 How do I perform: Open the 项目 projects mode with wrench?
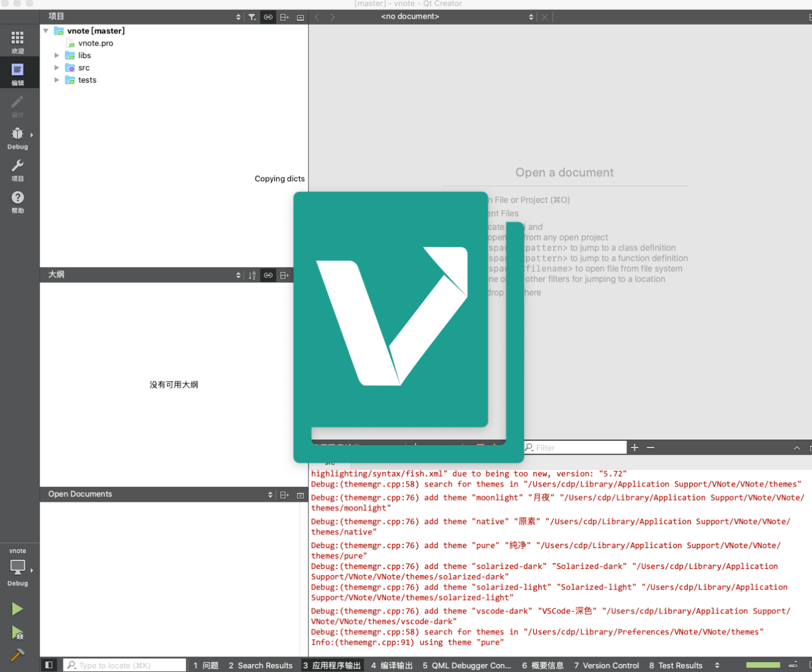pos(17,170)
